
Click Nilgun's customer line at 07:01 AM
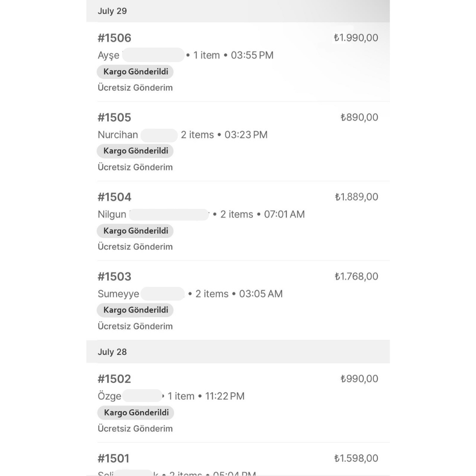pos(201,215)
